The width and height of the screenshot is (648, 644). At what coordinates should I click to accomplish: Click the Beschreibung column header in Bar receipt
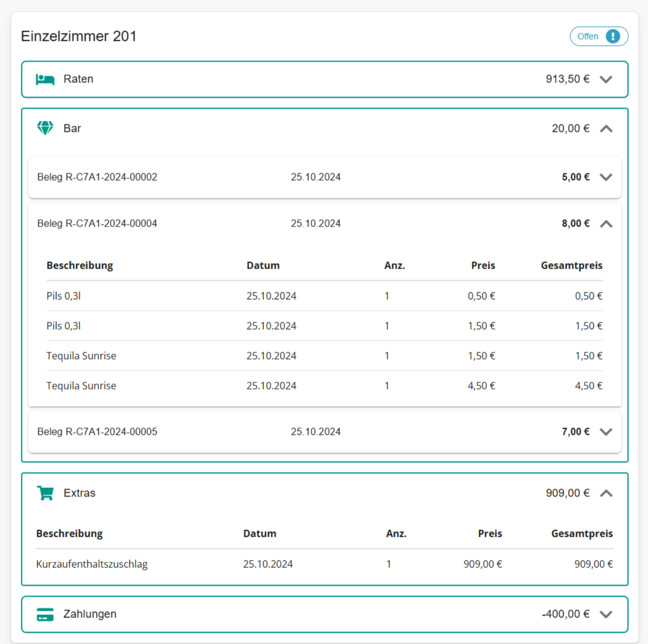coord(80,266)
